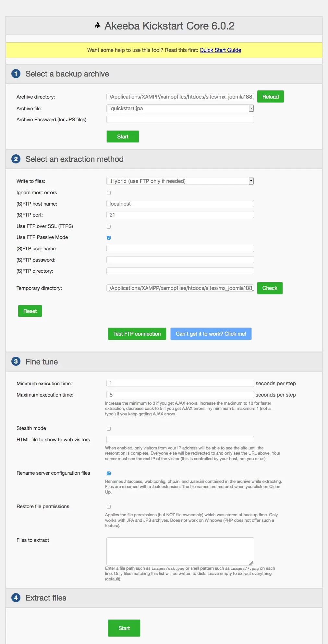The height and width of the screenshot is (644, 328).
Task: Enable Ignore most errors
Action: point(109,193)
